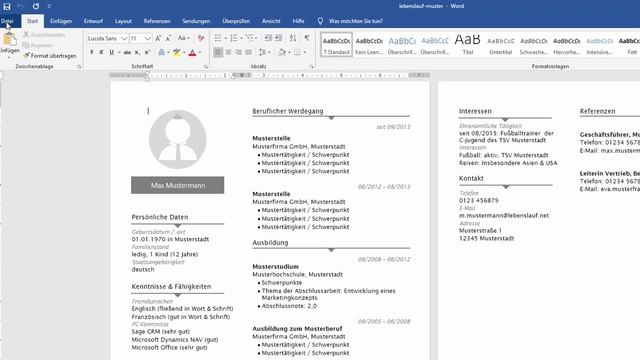Clear all formatting with the eraser icon

coord(201,38)
